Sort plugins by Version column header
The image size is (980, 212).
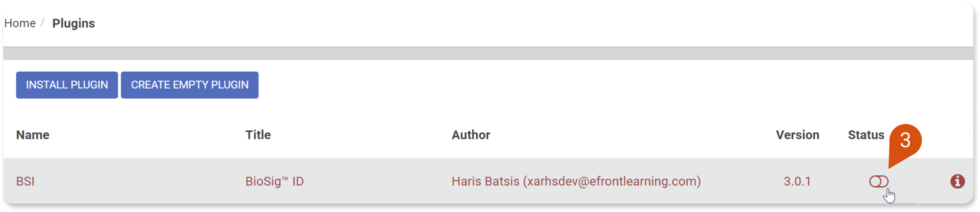[x=797, y=135]
